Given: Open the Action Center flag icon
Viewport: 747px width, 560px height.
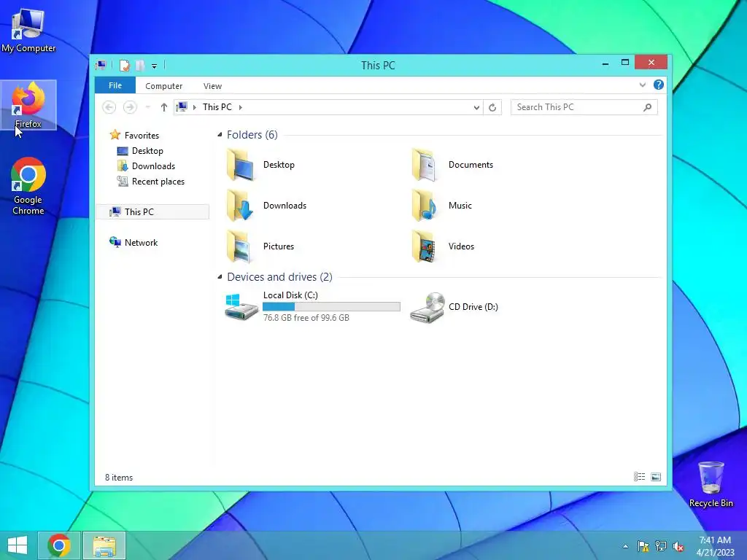Looking at the screenshot, I should click(x=643, y=546).
